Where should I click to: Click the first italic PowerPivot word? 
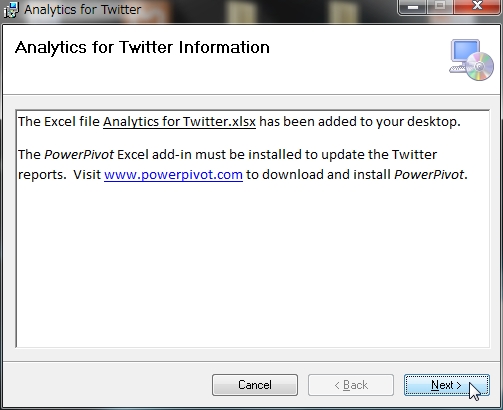(x=79, y=155)
